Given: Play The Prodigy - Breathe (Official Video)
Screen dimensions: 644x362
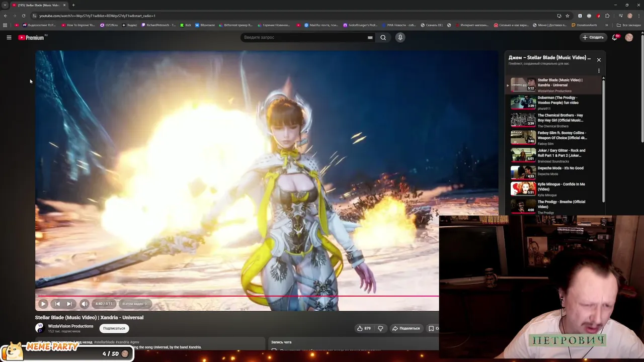Looking at the screenshot, I should [554, 207].
